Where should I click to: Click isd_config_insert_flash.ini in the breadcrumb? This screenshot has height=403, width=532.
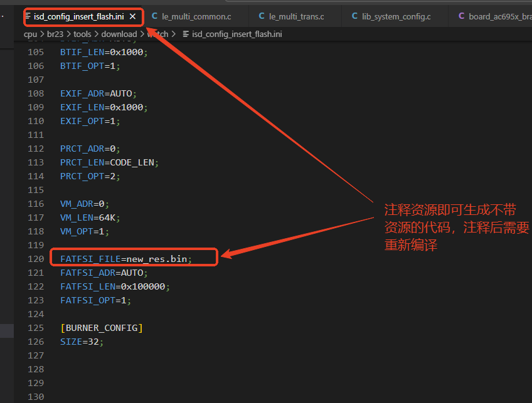(x=237, y=34)
